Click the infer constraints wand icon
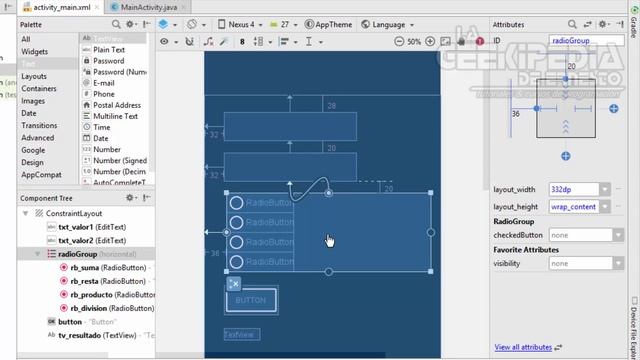The width and height of the screenshot is (640, 360). pyautogui.click(x=224, y=42)
